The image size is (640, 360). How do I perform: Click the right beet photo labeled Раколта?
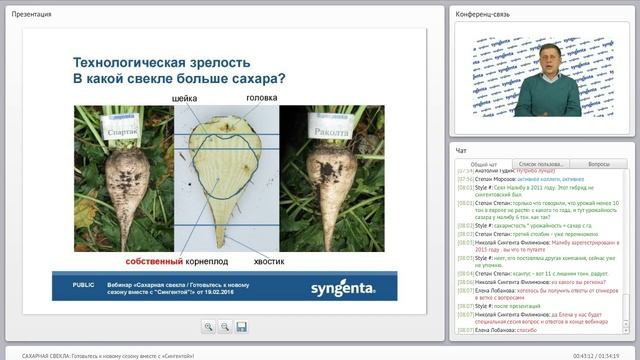tap(332, 178)
